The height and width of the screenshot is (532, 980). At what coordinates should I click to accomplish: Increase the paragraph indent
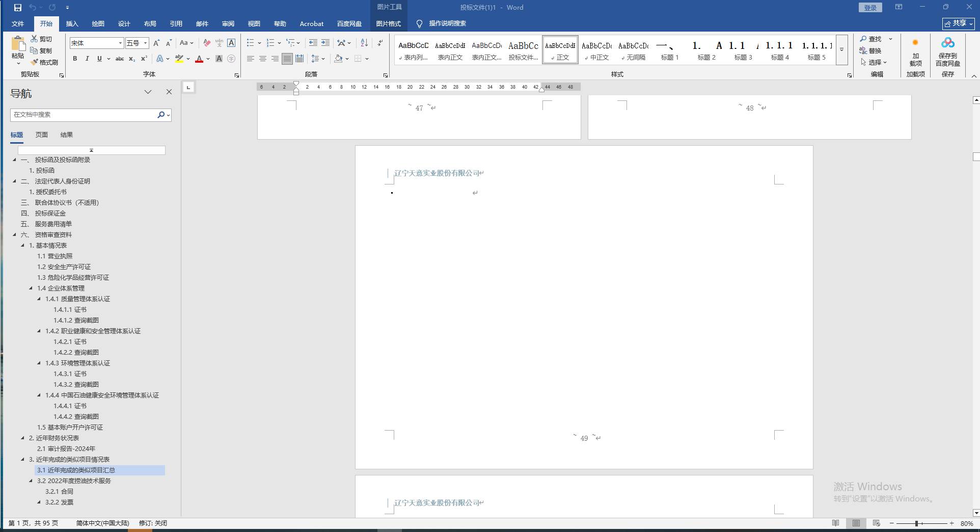pyautogui.click(x=325, y=43)
